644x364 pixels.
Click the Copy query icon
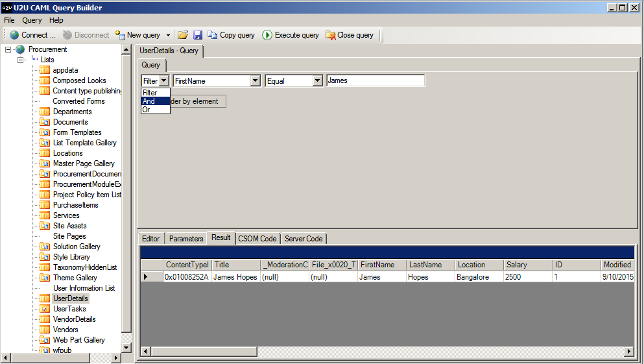click(x=212, y=35)
